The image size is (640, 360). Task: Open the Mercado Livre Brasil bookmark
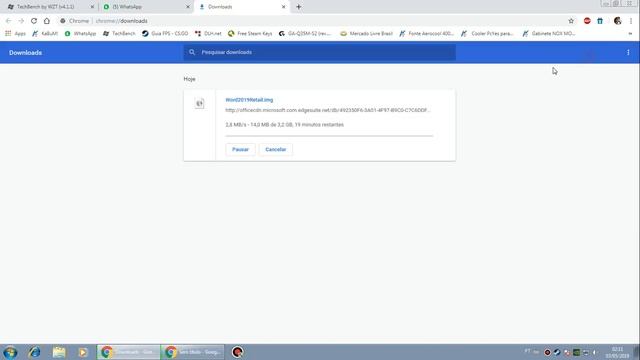point(366,33)
